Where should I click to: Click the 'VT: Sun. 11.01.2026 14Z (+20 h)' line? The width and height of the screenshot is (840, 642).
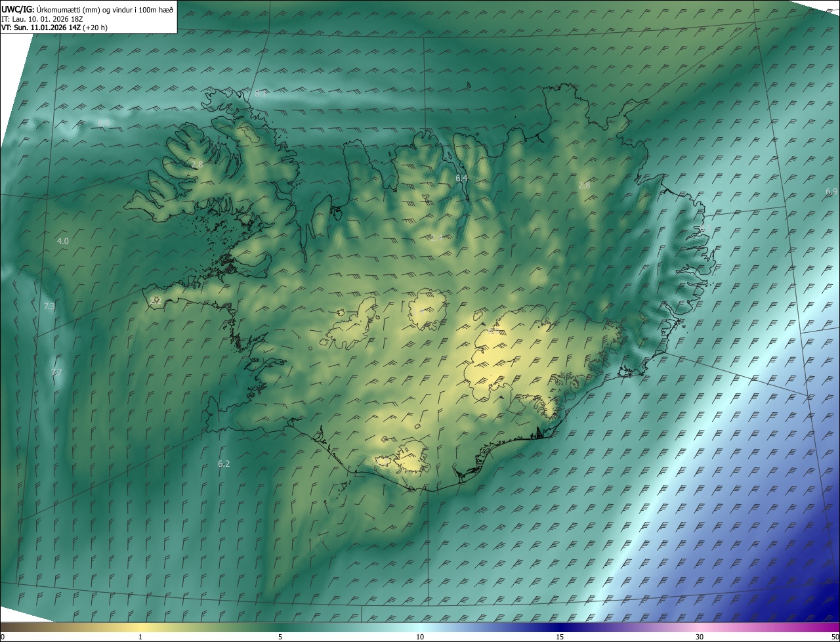54,28
